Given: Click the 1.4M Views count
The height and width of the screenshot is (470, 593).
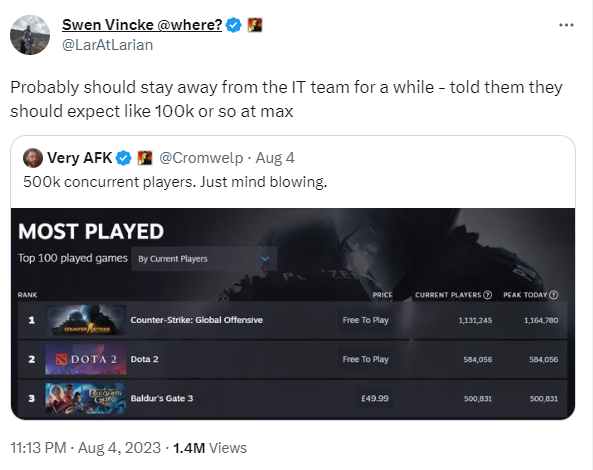Looking at the screenshot, I should [210, 448].
